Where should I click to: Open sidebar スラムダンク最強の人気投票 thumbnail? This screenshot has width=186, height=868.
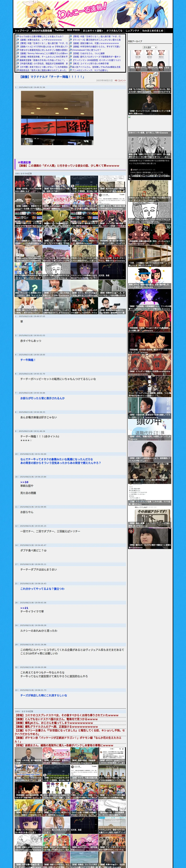click(149, 365)
